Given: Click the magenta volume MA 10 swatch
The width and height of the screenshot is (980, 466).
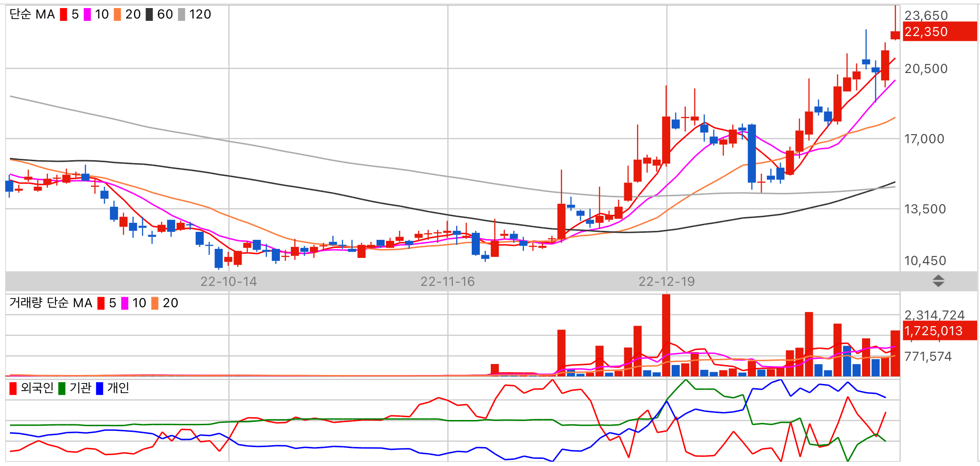Looking at the screenshot, I should [x=125, y=303].
